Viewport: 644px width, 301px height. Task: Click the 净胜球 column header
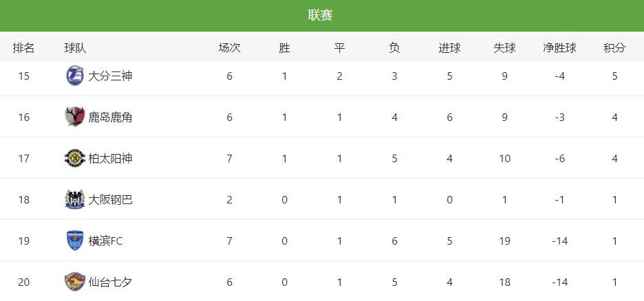click(x=559, y=48)
